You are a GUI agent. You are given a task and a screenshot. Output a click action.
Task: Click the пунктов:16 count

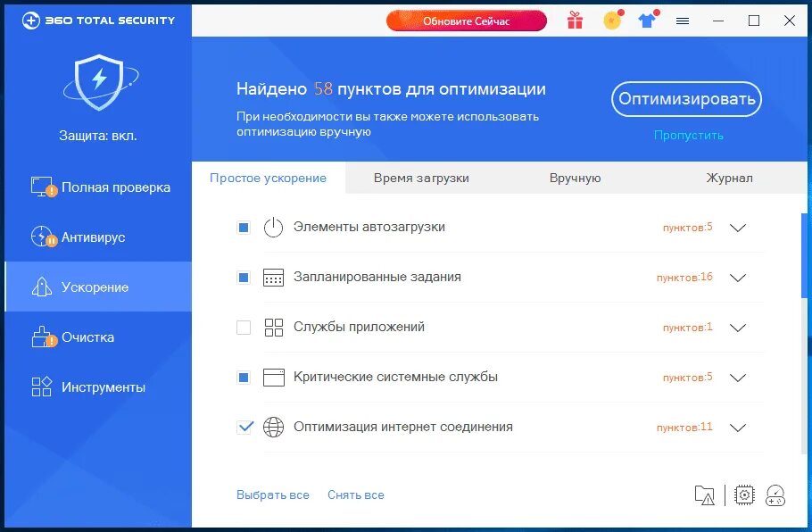(x=684, y=277)
